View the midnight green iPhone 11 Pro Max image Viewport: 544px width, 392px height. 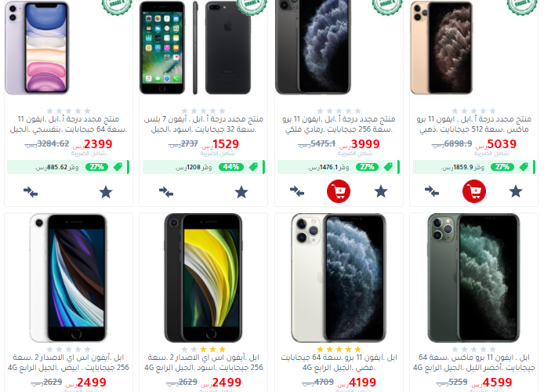(473, 278)
